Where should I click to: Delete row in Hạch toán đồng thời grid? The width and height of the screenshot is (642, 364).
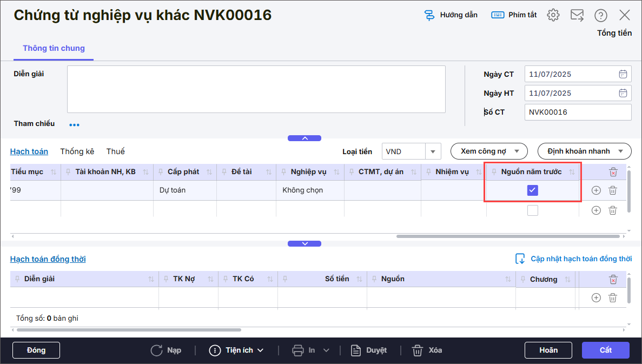[x=613, y=297]
